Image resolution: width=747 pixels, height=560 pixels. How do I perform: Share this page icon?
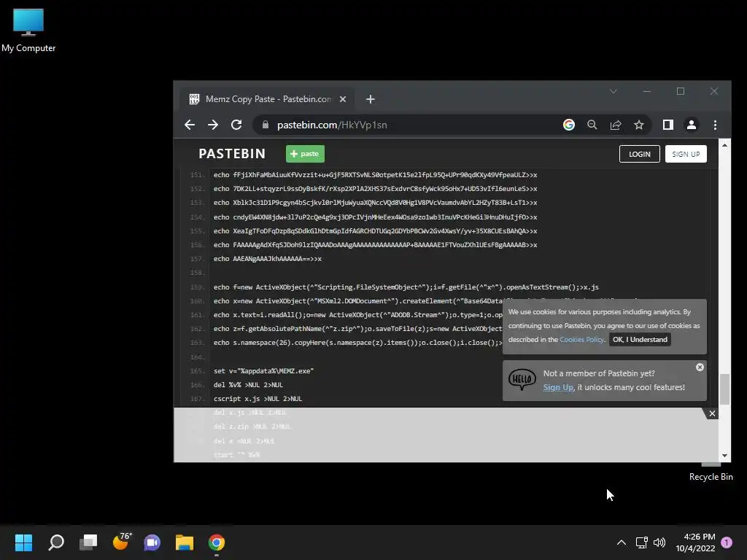(x=616, y=125)
